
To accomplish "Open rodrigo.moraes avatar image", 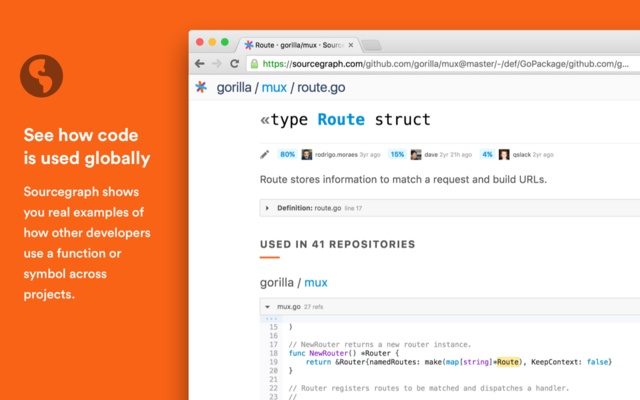I will [x=307, y=154].
